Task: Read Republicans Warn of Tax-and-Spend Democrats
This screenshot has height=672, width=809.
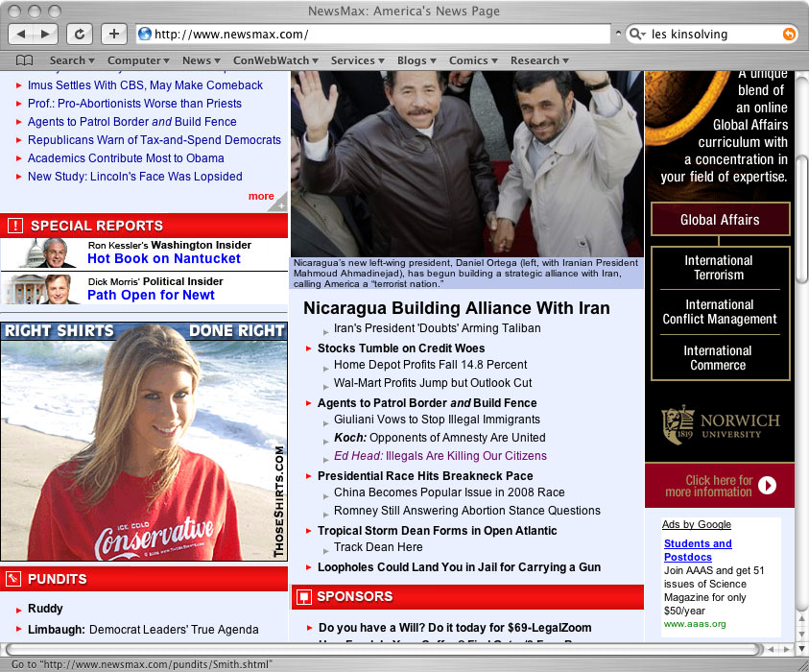Action: point(155,140)
